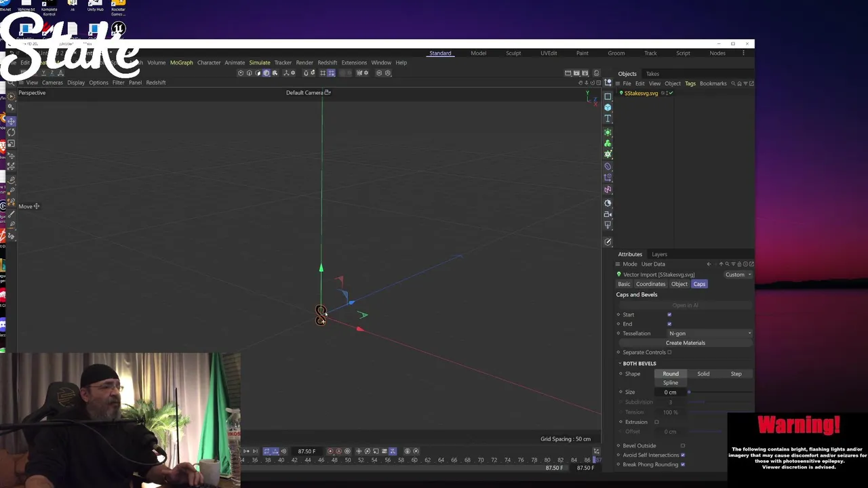Switch to the Sculpt layout

click(513, 53)
